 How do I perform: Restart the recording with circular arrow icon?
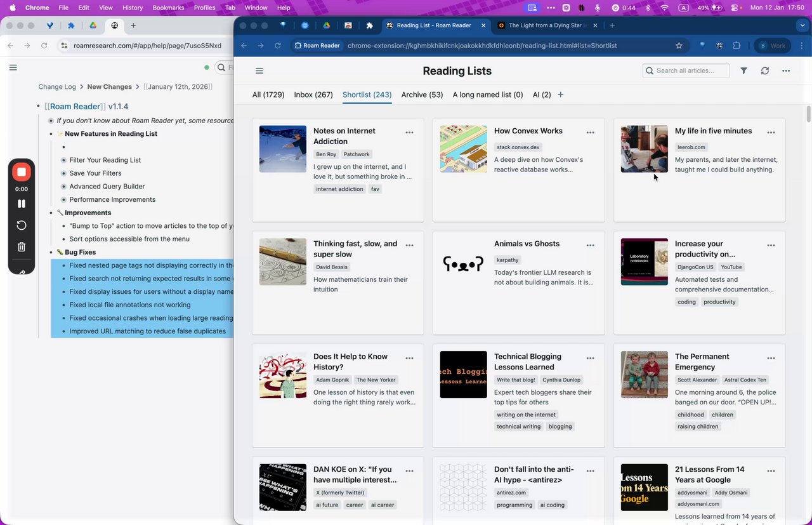(22, 225)
